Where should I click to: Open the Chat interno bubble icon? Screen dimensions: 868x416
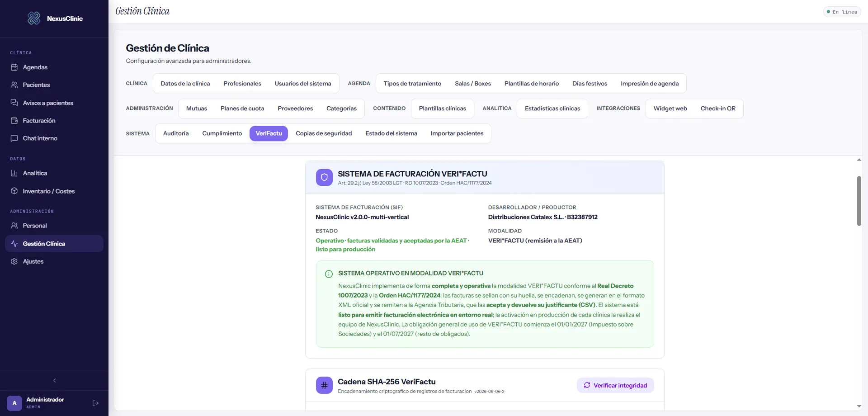pos(14,138)
